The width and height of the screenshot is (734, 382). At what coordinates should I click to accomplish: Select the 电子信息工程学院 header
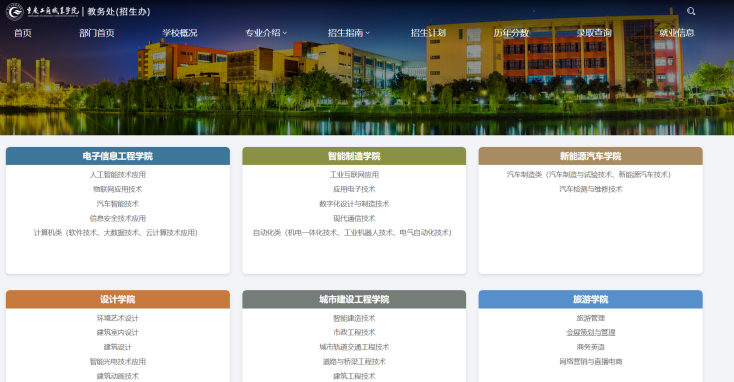point(118,156)
